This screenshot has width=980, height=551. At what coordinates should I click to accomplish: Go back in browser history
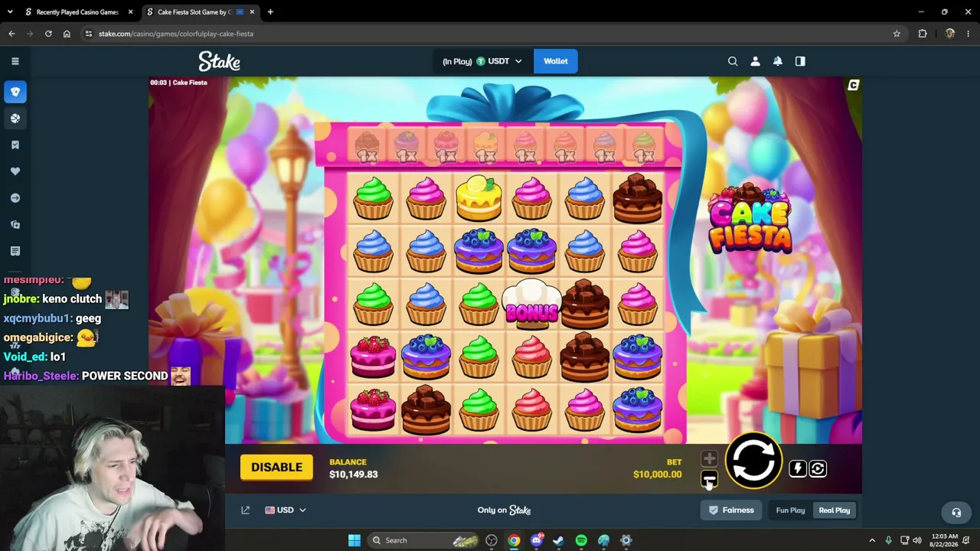(x=11, y=34)
